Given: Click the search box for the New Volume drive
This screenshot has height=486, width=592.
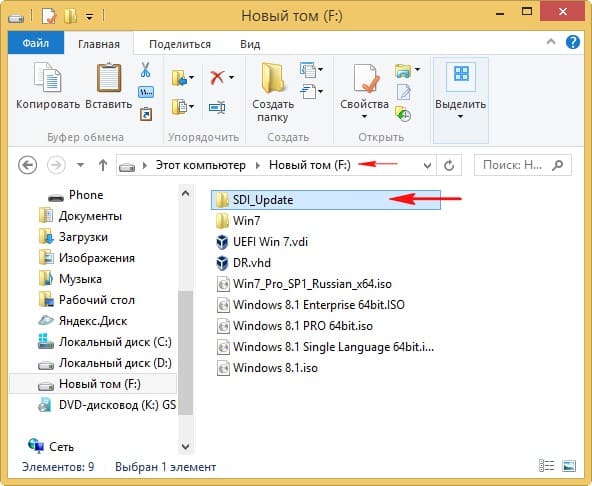Looking at the screenshot, I should (x=523, y=165).
